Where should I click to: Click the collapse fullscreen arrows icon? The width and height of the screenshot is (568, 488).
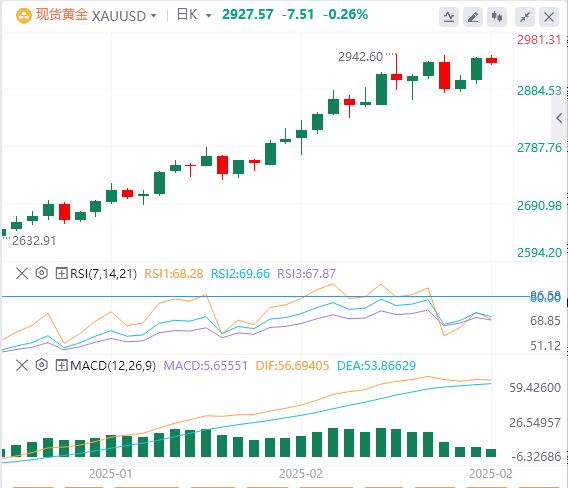[x=525, y=17]
